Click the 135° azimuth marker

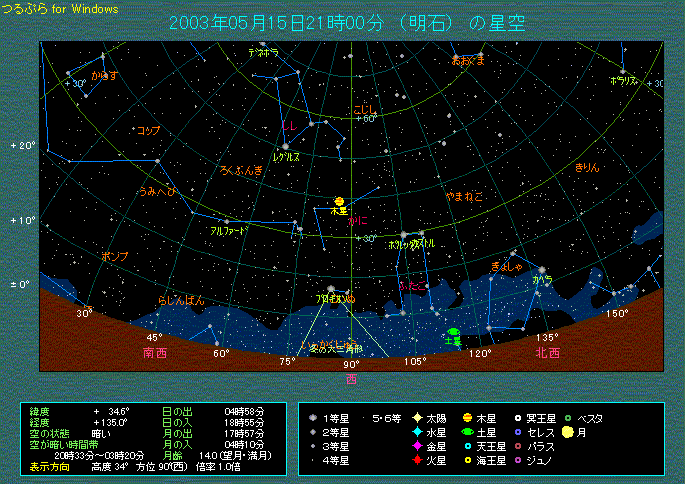547,337
